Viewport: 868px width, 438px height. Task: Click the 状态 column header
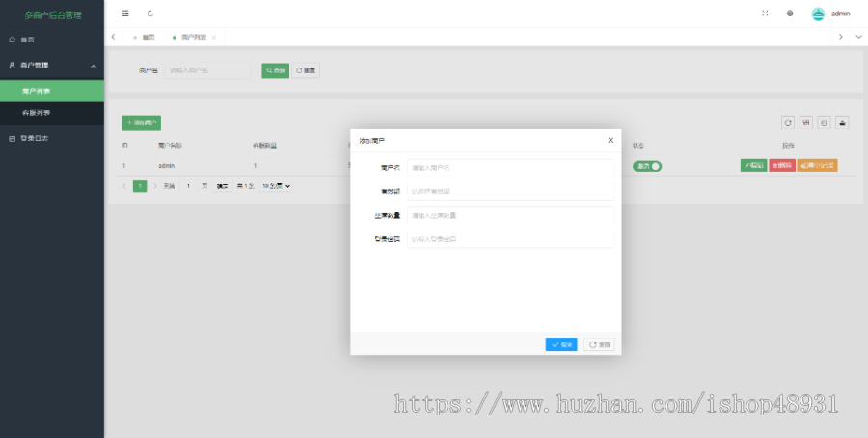[638, 146]
